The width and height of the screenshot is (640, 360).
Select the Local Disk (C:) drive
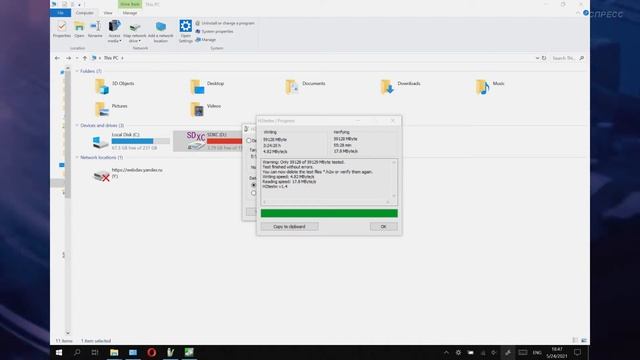click(x=130, y=141)
